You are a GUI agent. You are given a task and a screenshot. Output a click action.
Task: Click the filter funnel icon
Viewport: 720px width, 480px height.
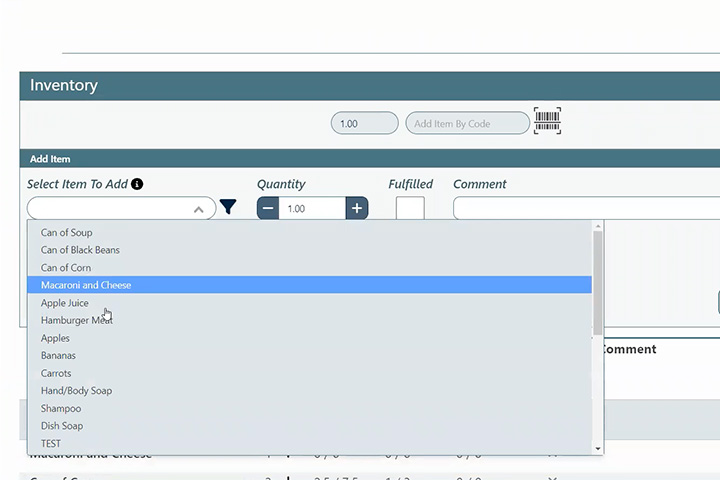click(x=228, y=208)
